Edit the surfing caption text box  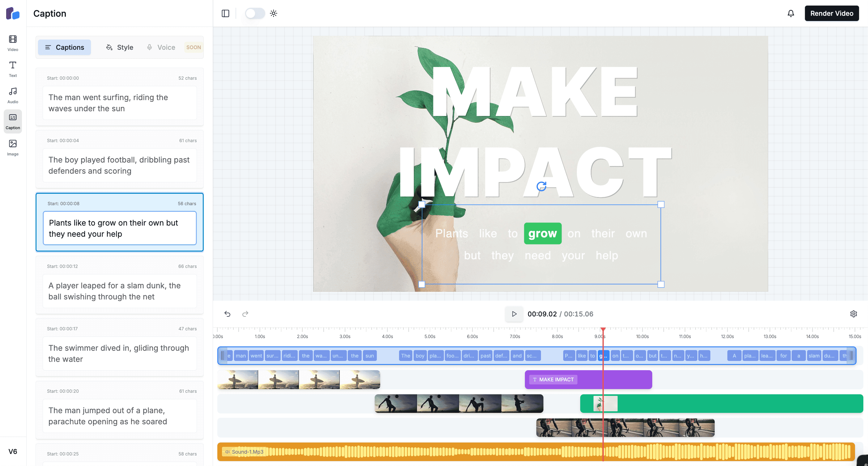(120, 103)
